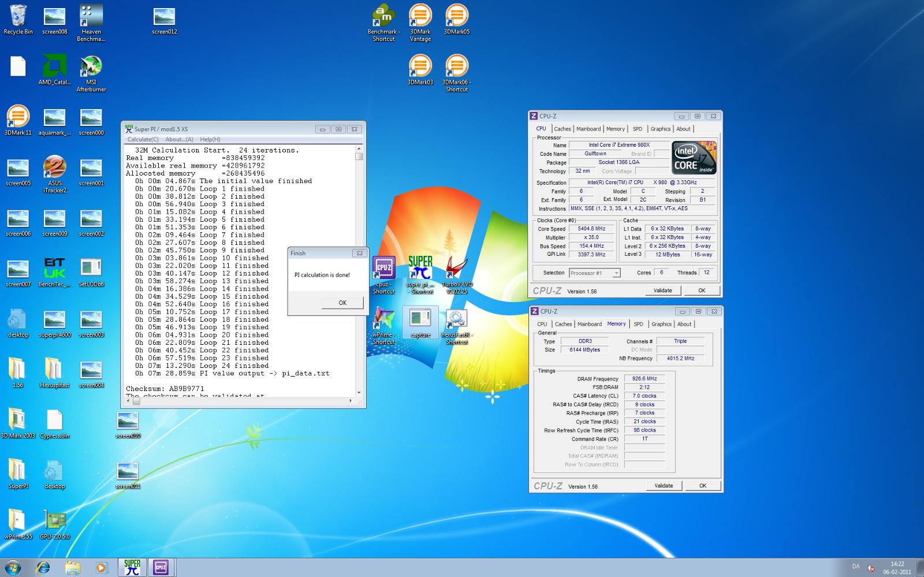This screenshot has width=924, height=577.
Task: Open ASUS iTracker2 desktop icon
Action: click(x=54, y=174)
